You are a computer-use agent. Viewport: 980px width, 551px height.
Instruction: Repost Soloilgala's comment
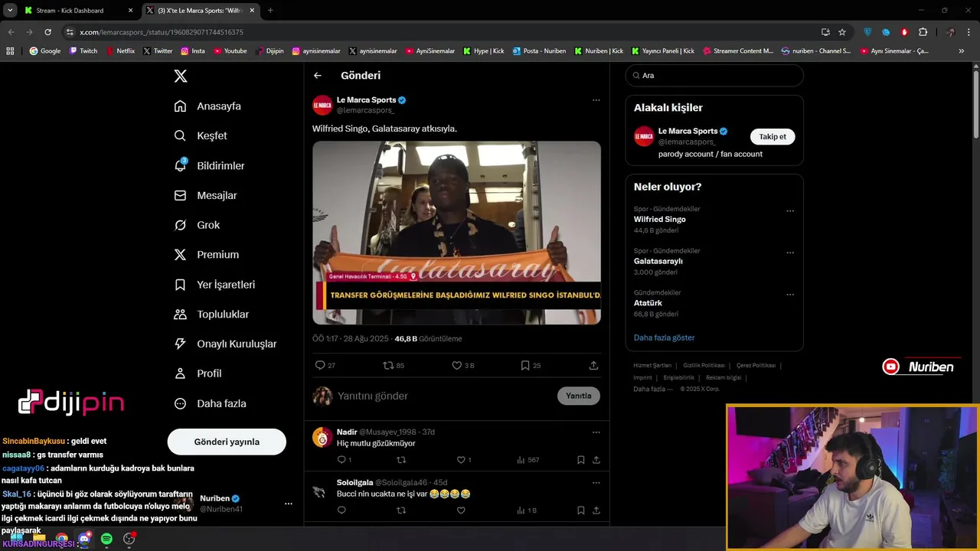(x=401, y=510)
